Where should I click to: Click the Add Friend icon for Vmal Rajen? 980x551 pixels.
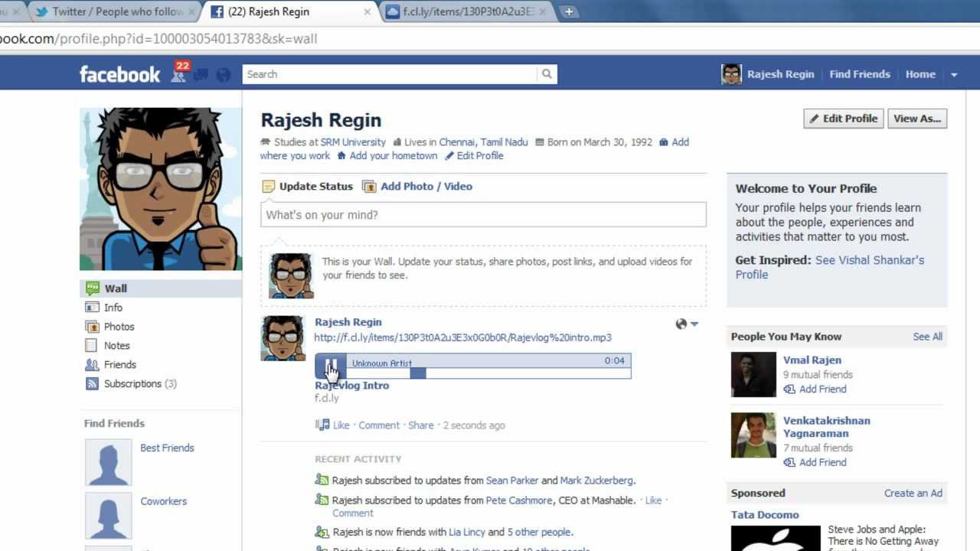(x=789, y=390)
